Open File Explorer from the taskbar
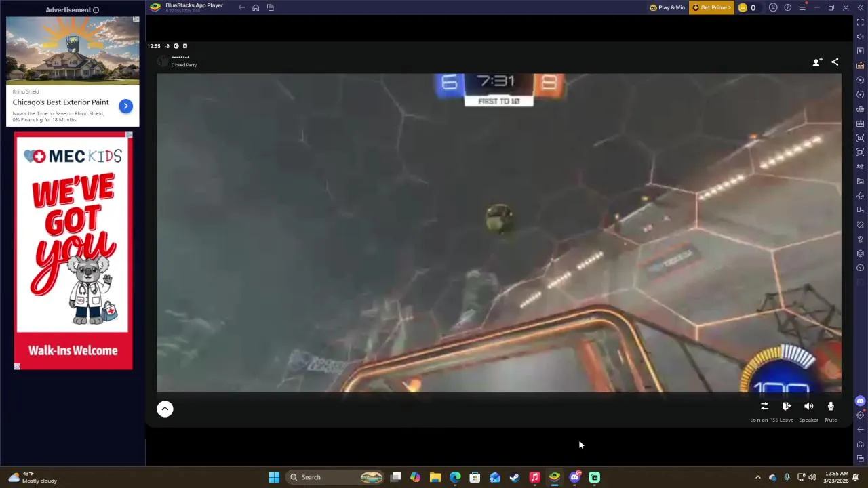Image resolution: width=868 pixels, height=488 pixels. [435, 477]
